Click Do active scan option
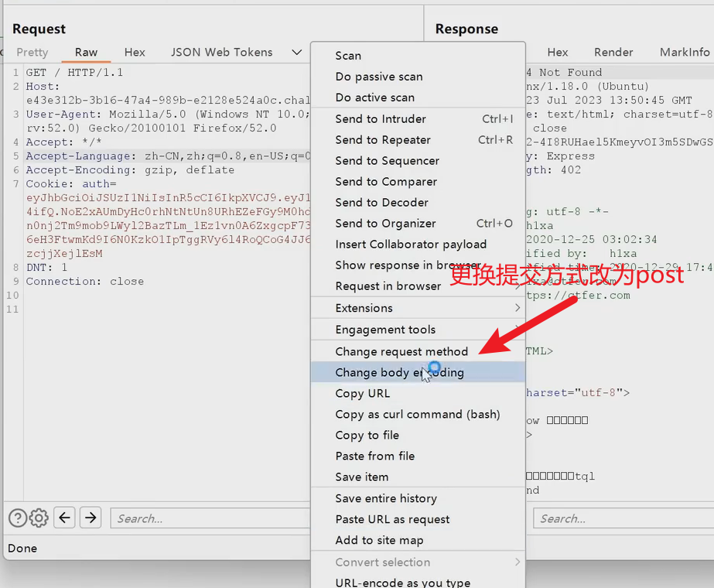The width and height of the screenshot is (714, 588). (374, 97)
